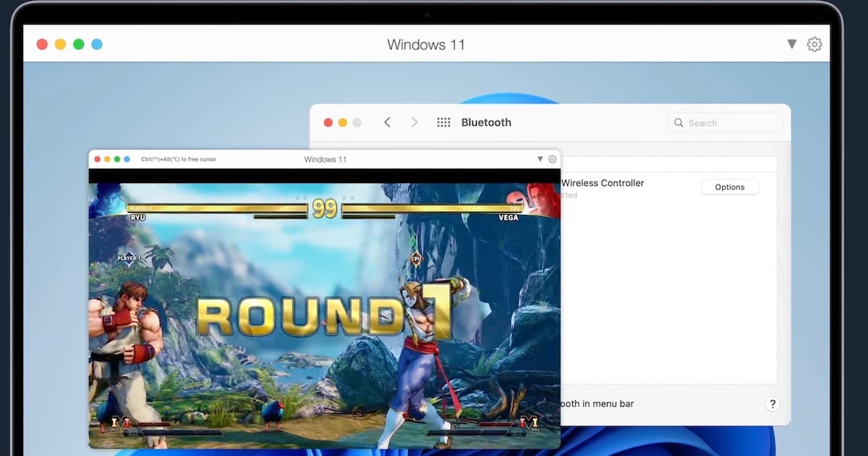The image size is (868, 456).
Task: Click the golden ROUND banner text
Action: (x=300, y=318)
